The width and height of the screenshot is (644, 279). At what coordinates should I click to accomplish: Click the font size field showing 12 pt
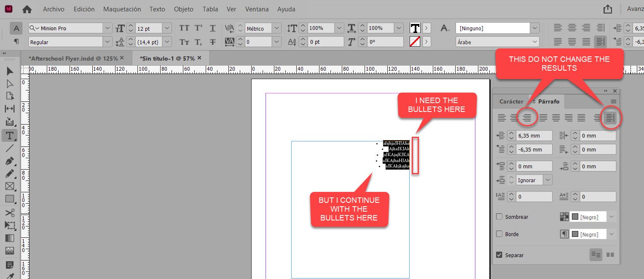click(x=150, y=28)
